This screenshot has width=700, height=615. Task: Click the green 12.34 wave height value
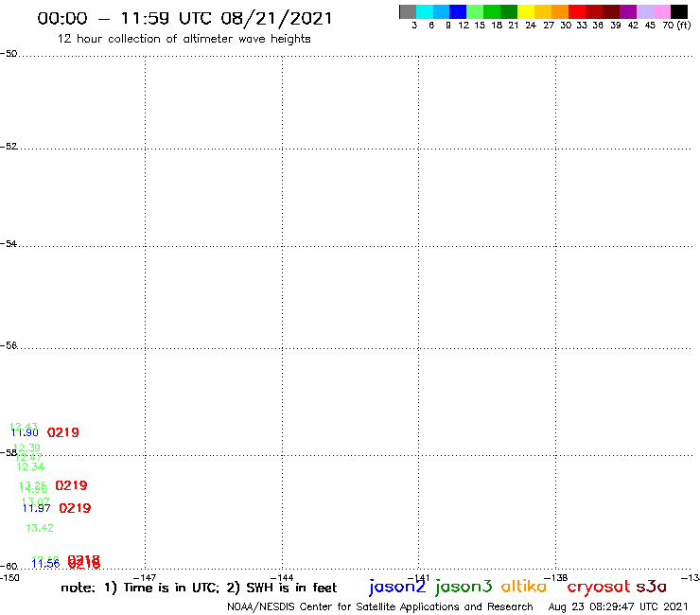(30, 466)
